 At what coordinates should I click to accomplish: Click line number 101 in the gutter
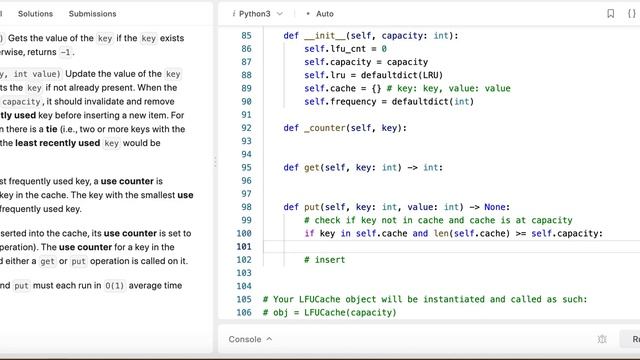[244, 247]
